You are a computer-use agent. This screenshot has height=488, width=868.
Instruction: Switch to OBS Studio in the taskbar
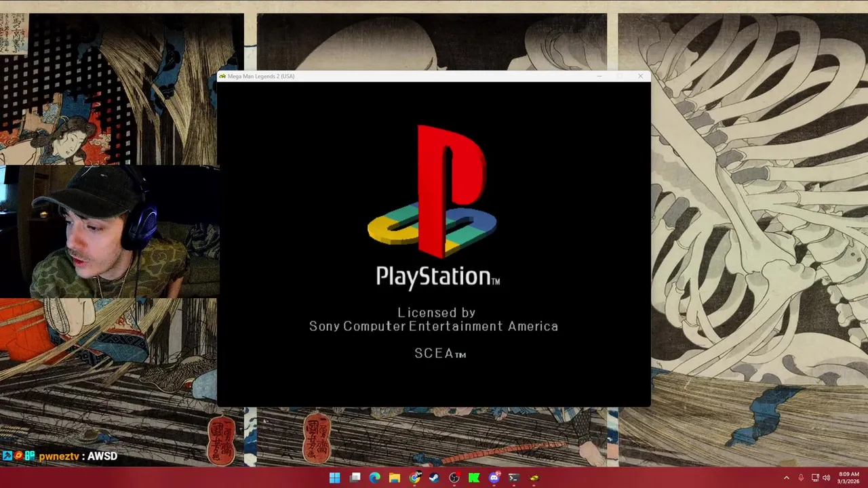[x=454, y=478]
